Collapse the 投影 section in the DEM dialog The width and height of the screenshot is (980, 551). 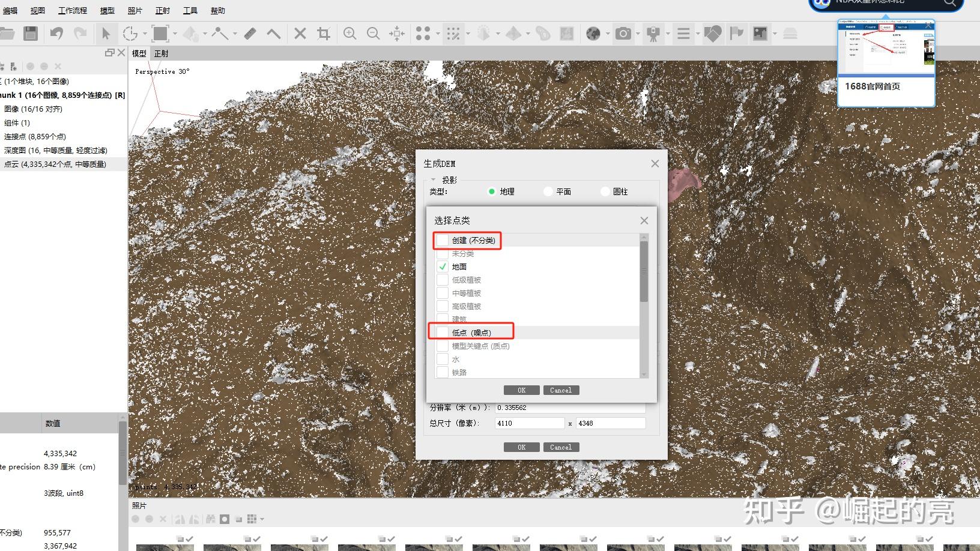[434, 179]
